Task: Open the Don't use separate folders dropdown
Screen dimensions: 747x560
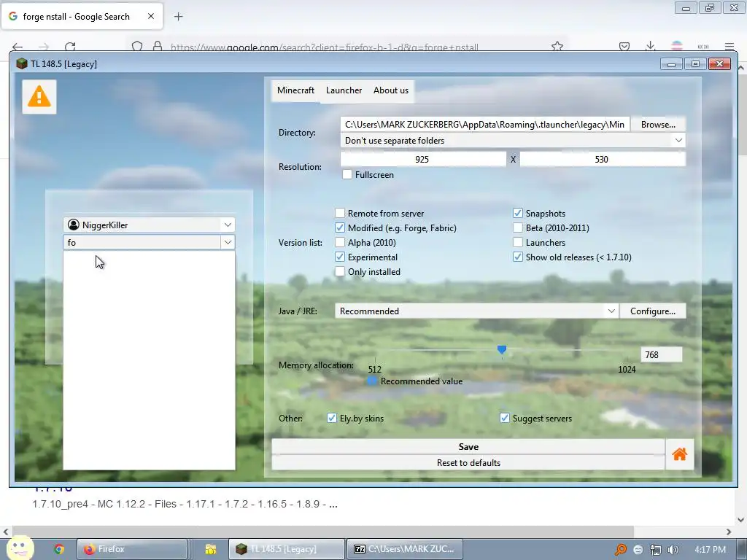Action: coord(513,141)
